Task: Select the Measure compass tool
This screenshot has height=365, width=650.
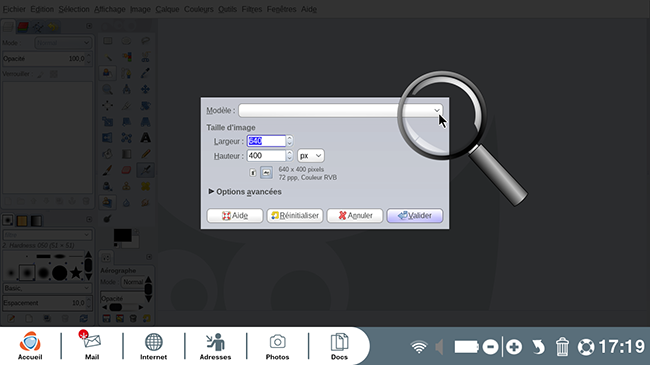Action: (x=126, y=90)
